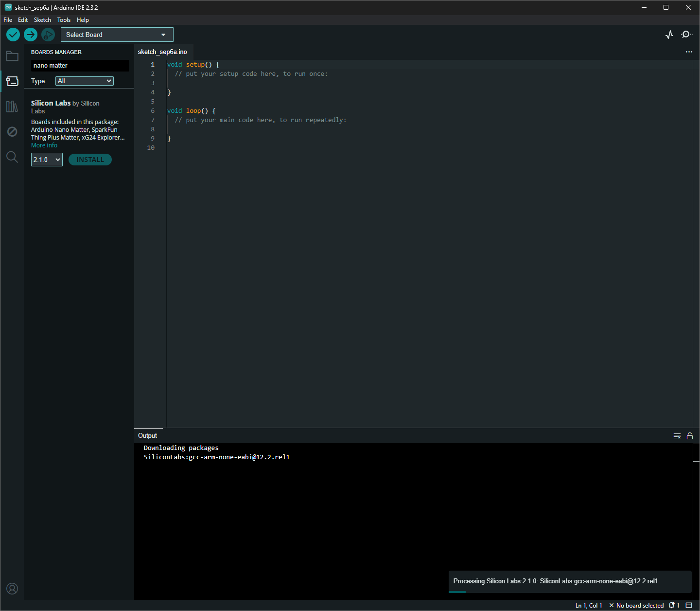The height and width of the screenshot is (611, 700).
Task: Follow the More info link
Action: coord(44,145)
